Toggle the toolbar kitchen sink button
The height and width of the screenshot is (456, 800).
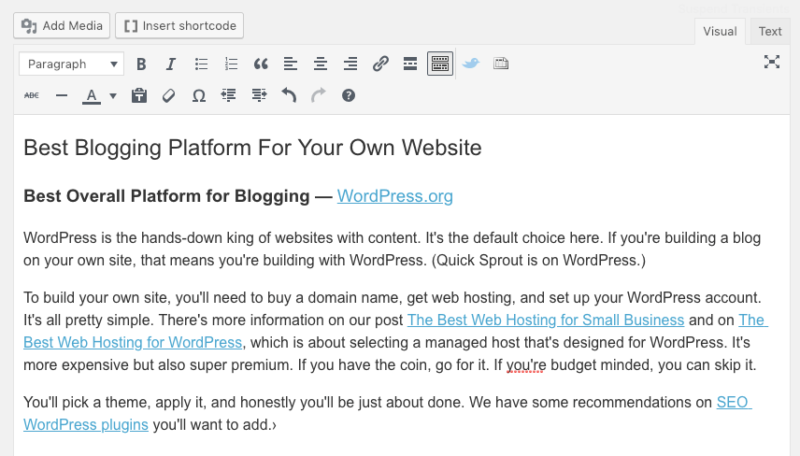coord(439,64)
